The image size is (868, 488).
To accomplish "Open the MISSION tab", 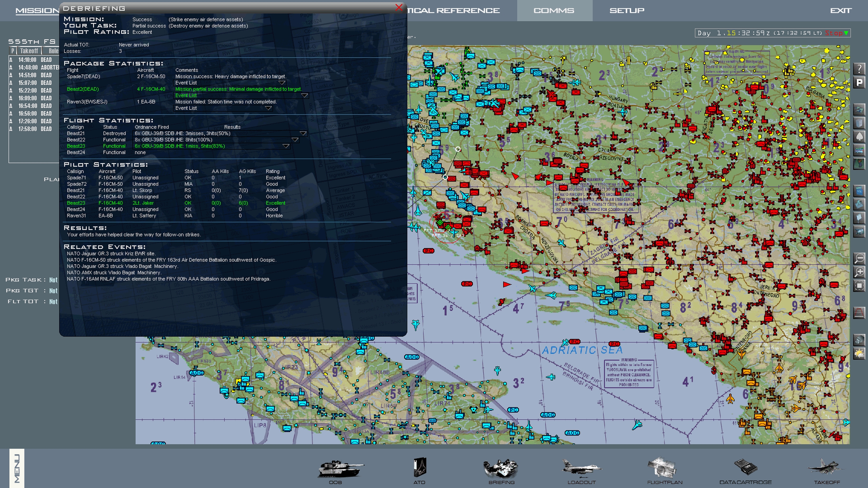I will 37,11.
